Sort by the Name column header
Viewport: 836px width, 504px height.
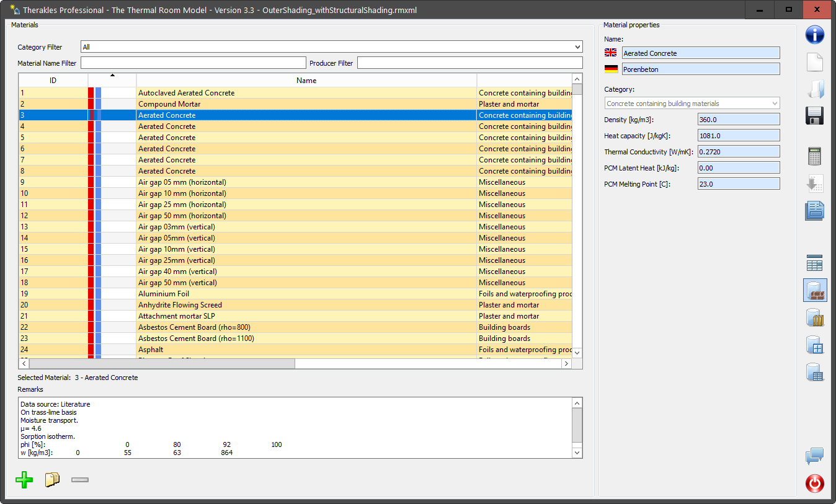[x=306, y=81]
